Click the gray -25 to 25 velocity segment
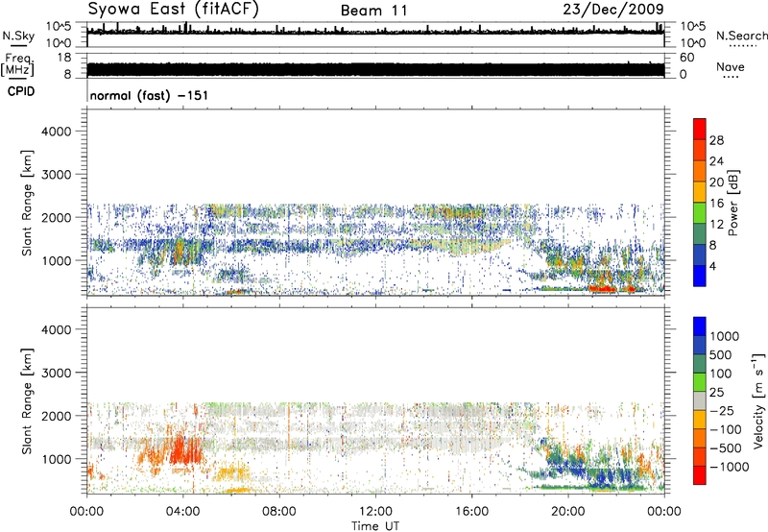The height and width of the screenshot is (532, 768). [x=700, y=400]
